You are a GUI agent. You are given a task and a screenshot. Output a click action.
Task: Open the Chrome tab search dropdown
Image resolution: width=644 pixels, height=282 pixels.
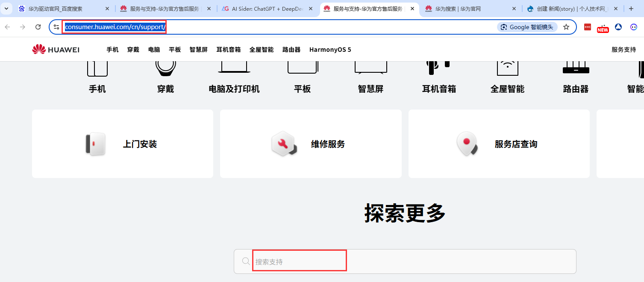tap(7, 9)
